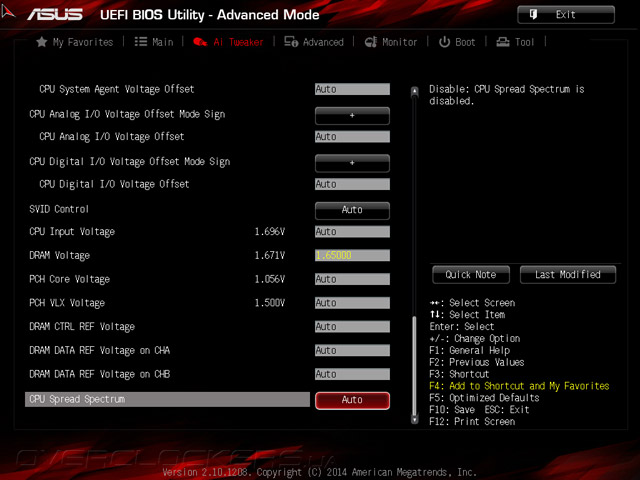Open Quick Note
640x480 pixels.
point(471,275)
